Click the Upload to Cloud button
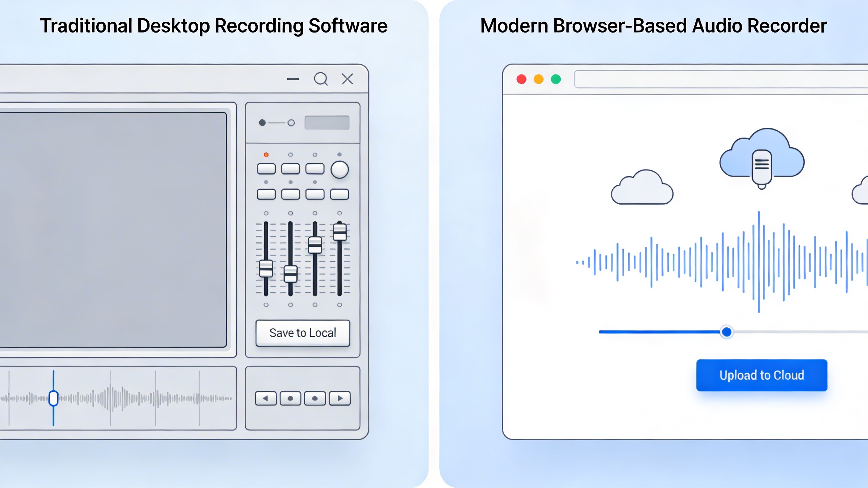The width and height of the screenshot is (868, 488). coord(762,375)
